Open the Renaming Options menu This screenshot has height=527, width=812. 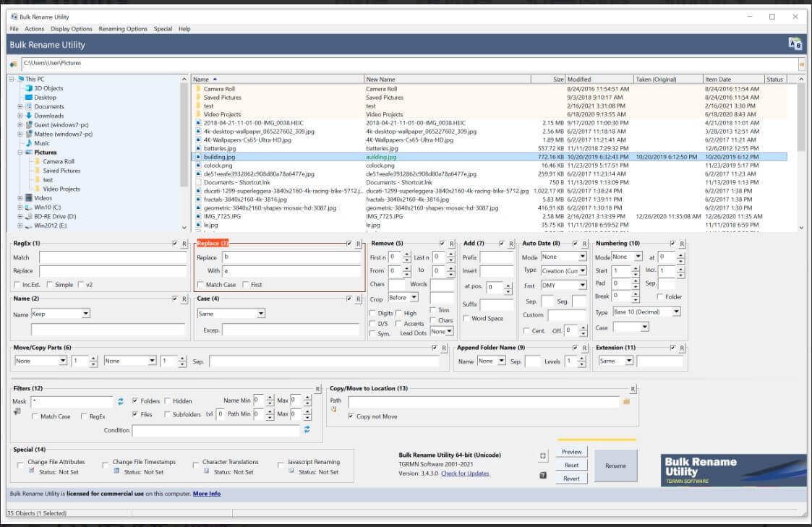tap(123, 29)
